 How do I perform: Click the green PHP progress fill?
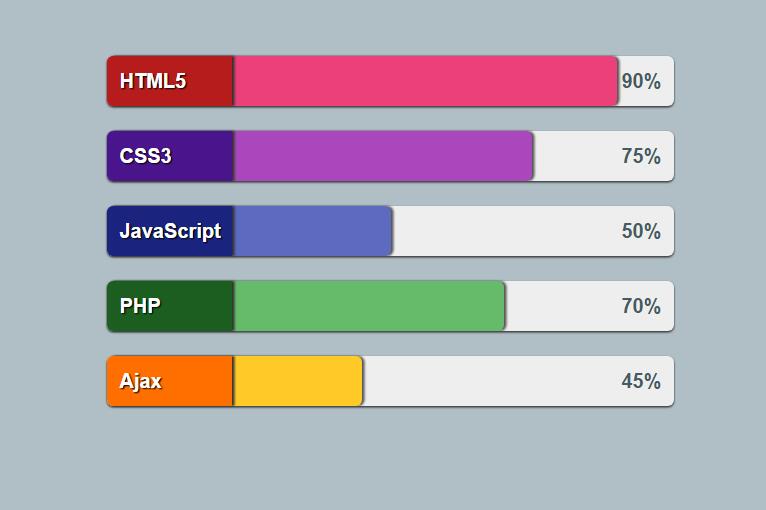[x=369, y=306]
